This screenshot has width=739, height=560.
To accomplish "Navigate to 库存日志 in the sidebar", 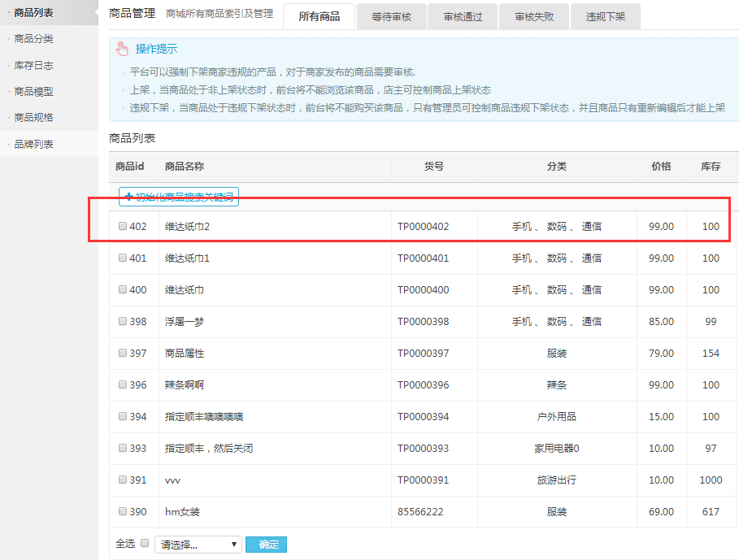I will coord(34,66).
